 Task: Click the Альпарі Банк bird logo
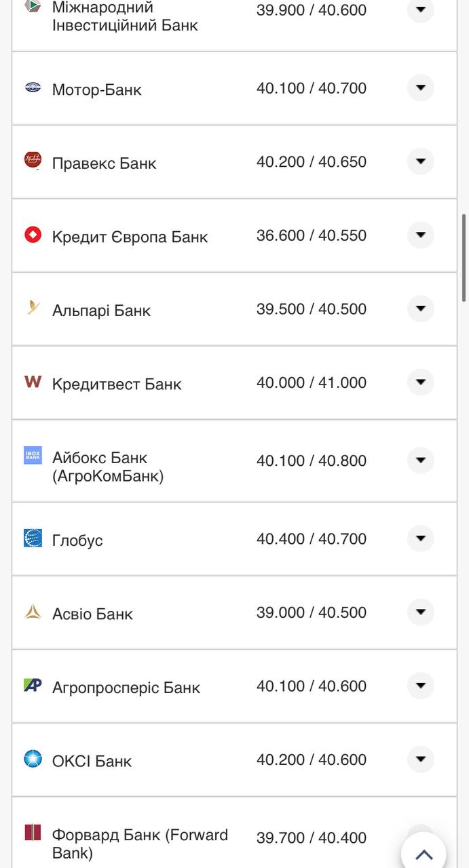point(33,308)
